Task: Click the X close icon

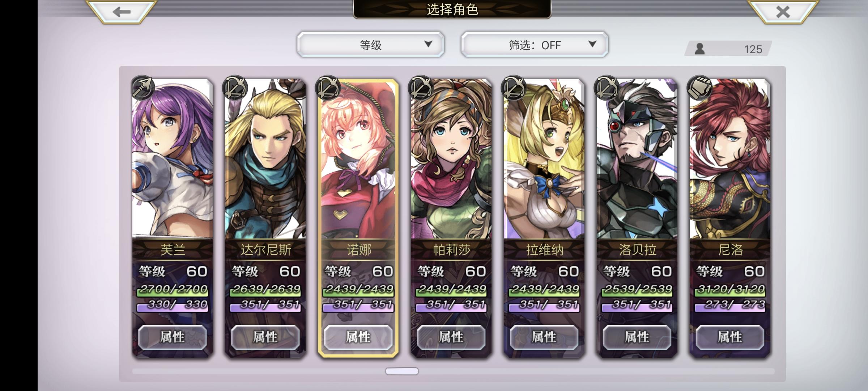Action: point(783,12)
